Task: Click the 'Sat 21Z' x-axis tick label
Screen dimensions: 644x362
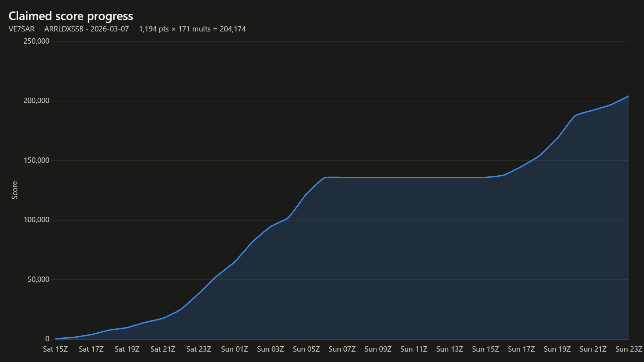Action: point(163,349)
